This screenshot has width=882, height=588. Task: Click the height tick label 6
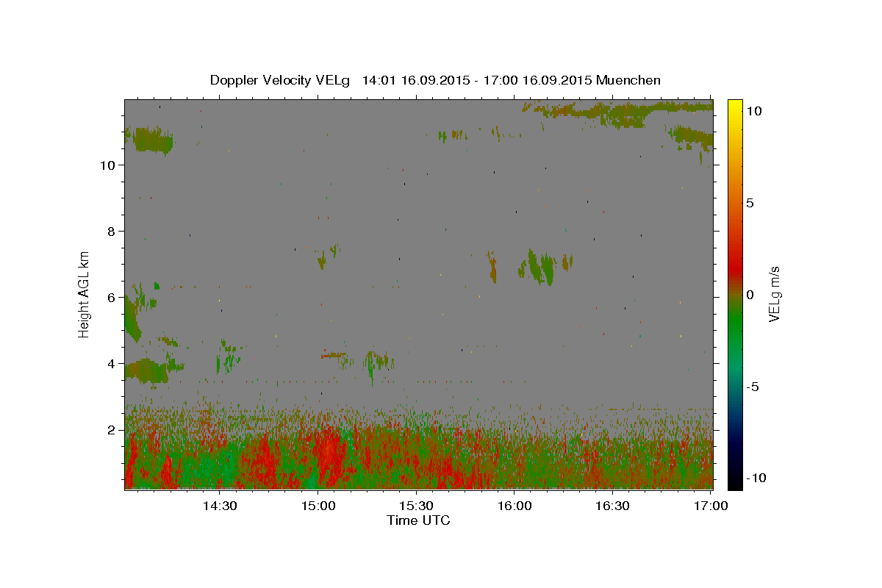112,298
